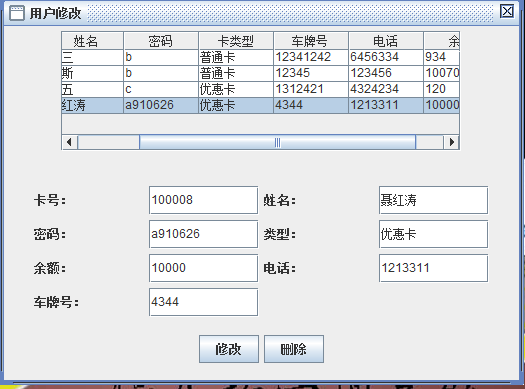Click the 姓名 field containing 聂红涛
This screenshot has height=389, width=525.
[433, 200]
